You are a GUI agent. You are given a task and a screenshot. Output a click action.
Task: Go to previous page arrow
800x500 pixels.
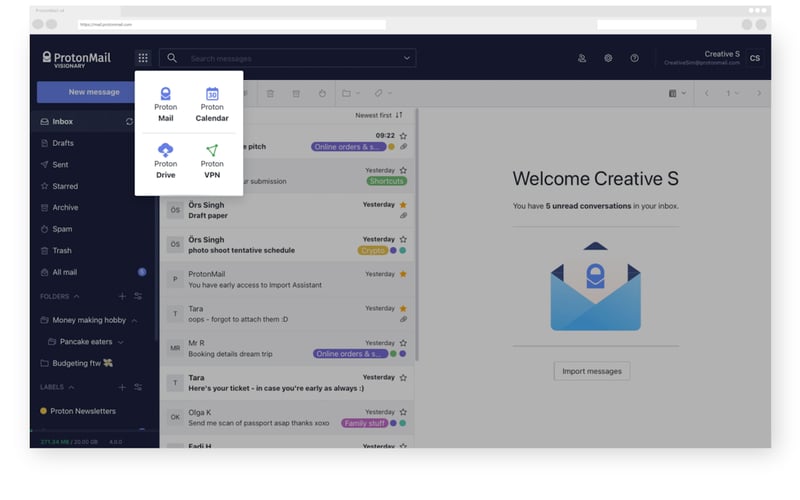707,93
